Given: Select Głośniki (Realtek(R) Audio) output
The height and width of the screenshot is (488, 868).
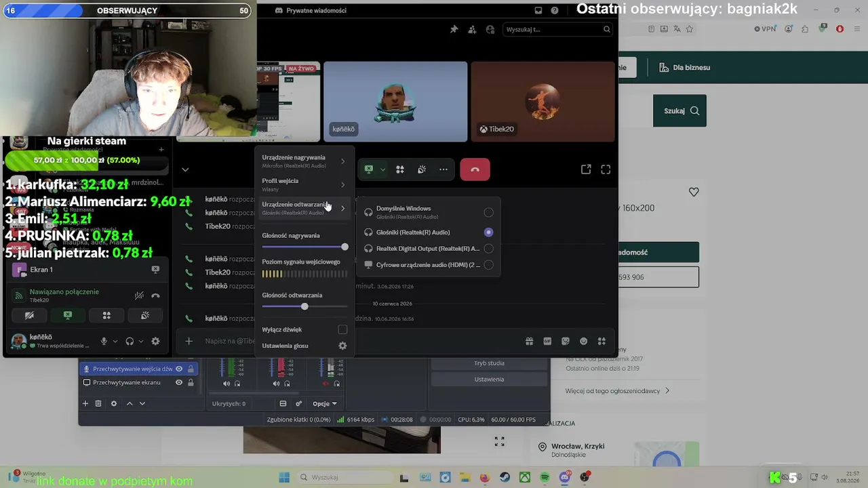Looking at the screenshot, I should (429, 232).
